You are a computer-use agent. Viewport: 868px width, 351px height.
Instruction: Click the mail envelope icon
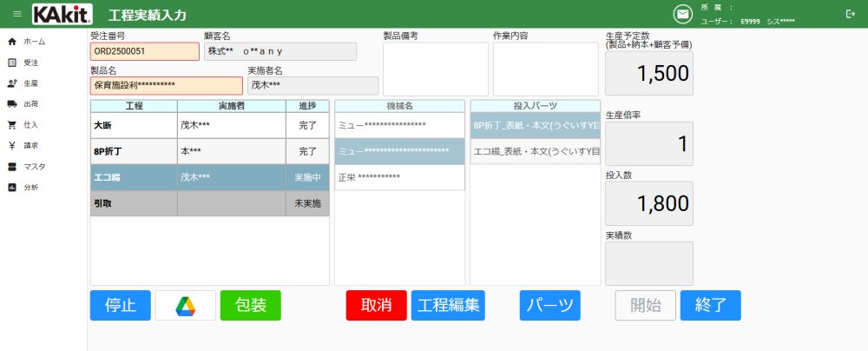683,14
